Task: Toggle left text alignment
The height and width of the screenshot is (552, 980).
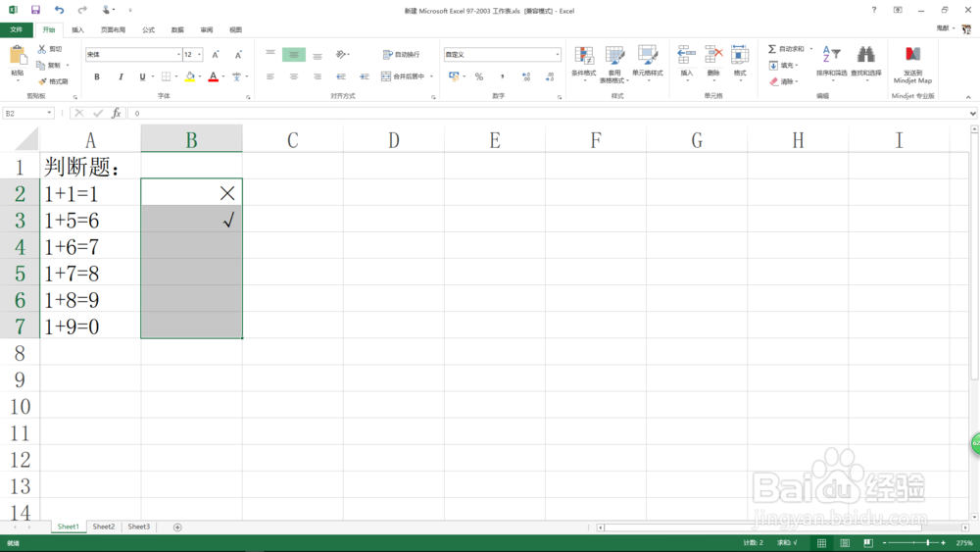Action: point(270,76)
